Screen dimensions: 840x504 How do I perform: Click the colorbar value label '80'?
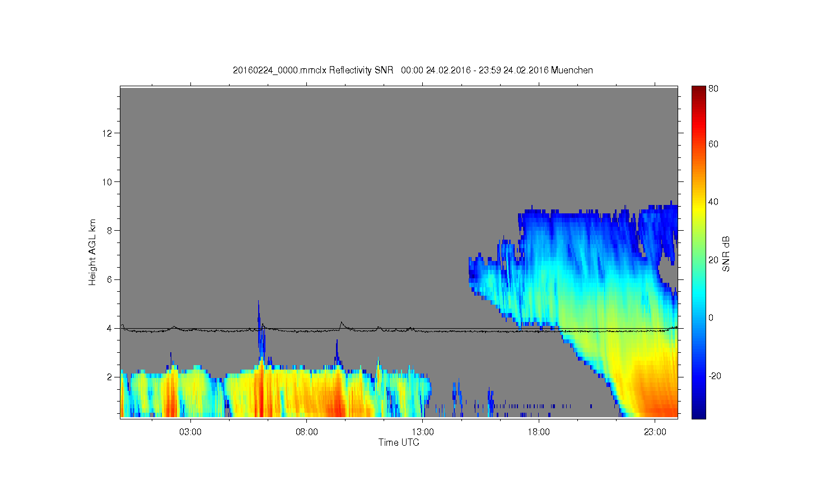click(713, 88)
